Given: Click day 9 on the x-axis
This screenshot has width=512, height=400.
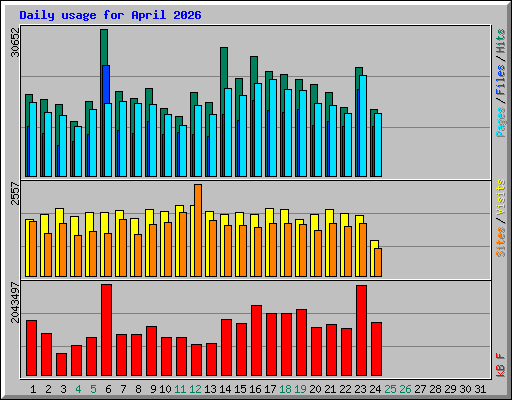Looking at the screenshot, I should pos(153,389).
